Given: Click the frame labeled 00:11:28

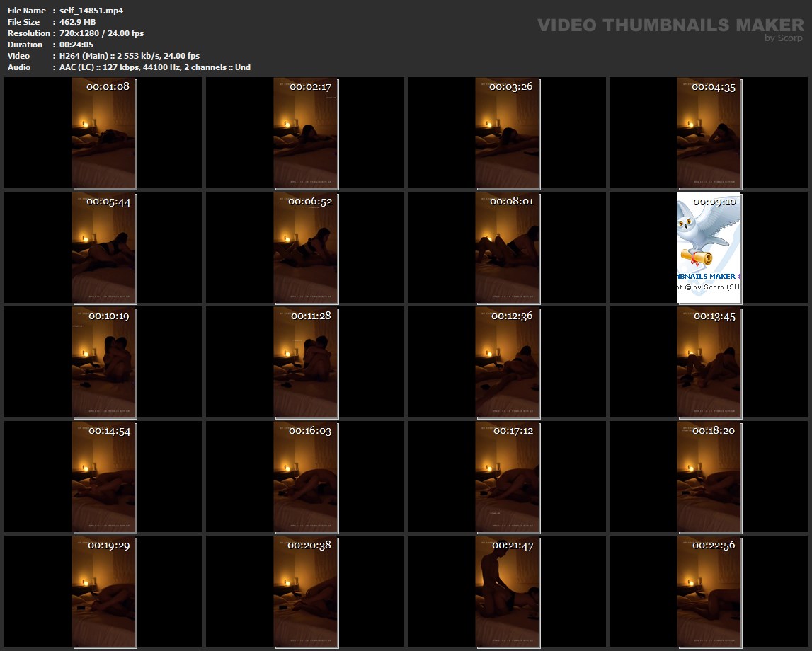Looking at the screenshot, I should (x=306, y=362).
